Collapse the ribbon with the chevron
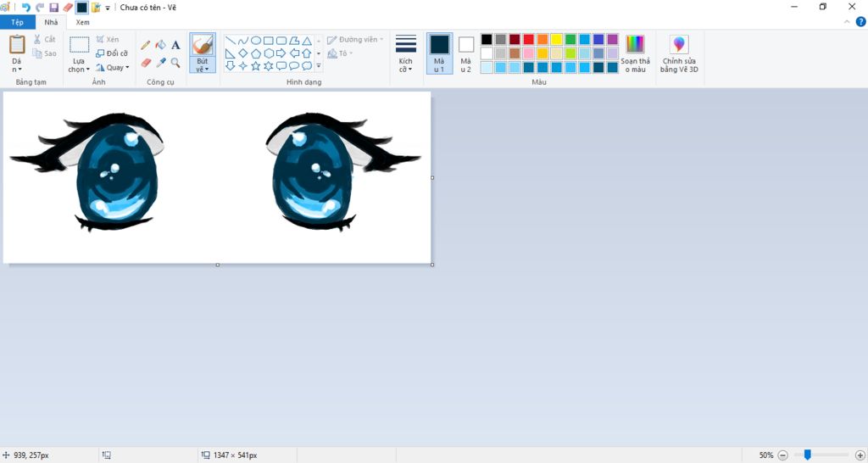The image size is (868, 463). 847,22
